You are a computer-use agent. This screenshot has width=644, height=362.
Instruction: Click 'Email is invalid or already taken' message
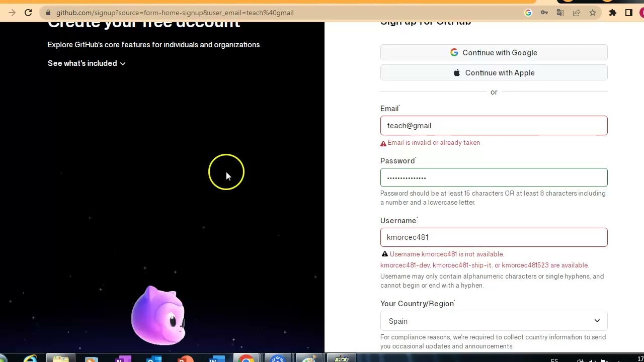point(434,143)
